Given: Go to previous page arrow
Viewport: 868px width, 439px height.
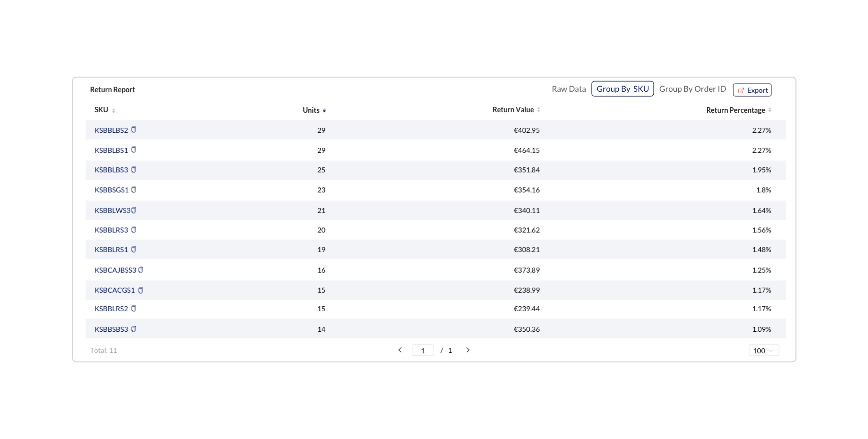Looking at the screenshot, I should click(400, 350).
